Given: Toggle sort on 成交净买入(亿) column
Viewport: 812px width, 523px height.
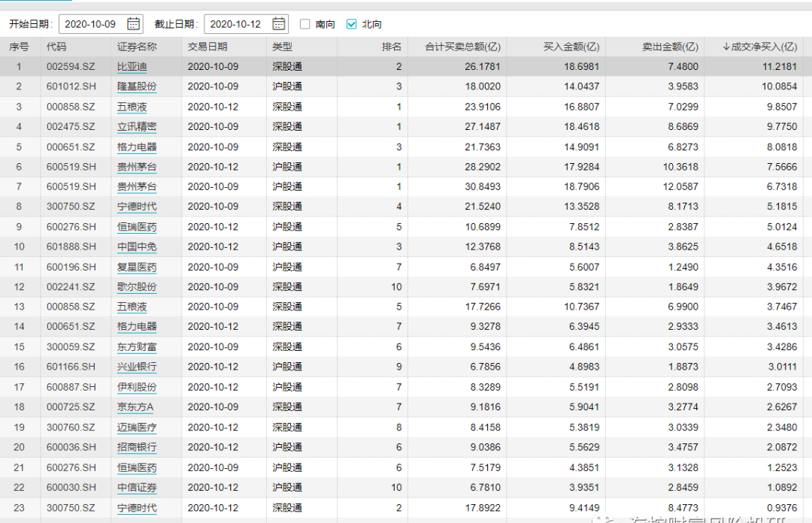Looking at the screenshot, I should [759, 47].
